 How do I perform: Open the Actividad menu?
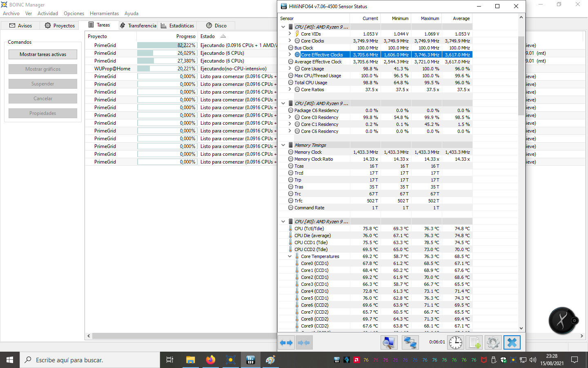(48, 13)
